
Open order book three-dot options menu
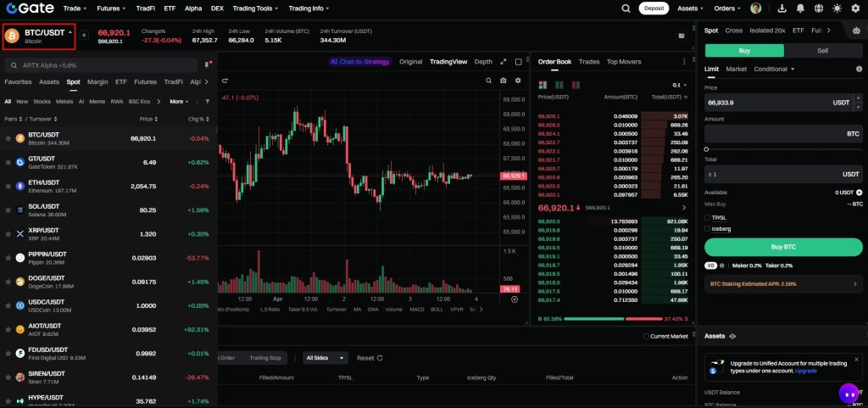[684, 62]
